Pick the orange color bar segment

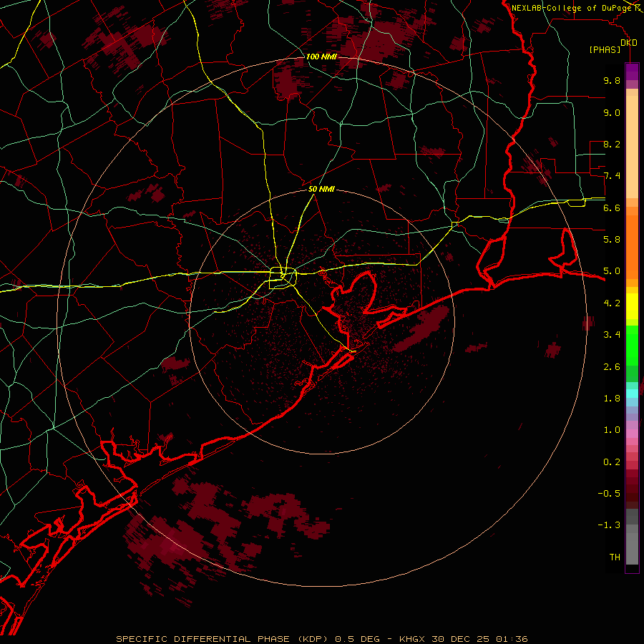coord(632,248)
